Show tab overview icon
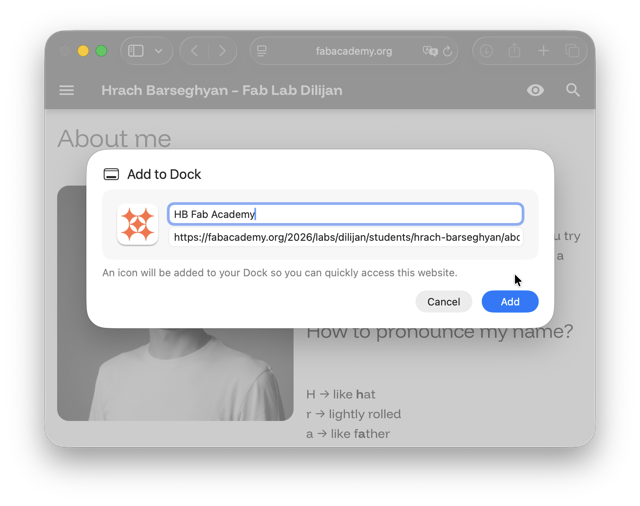 (x=572, y=51)
